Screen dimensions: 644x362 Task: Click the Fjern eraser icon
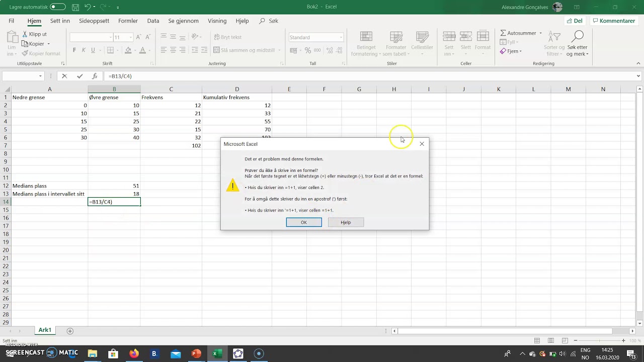(503, 51)
